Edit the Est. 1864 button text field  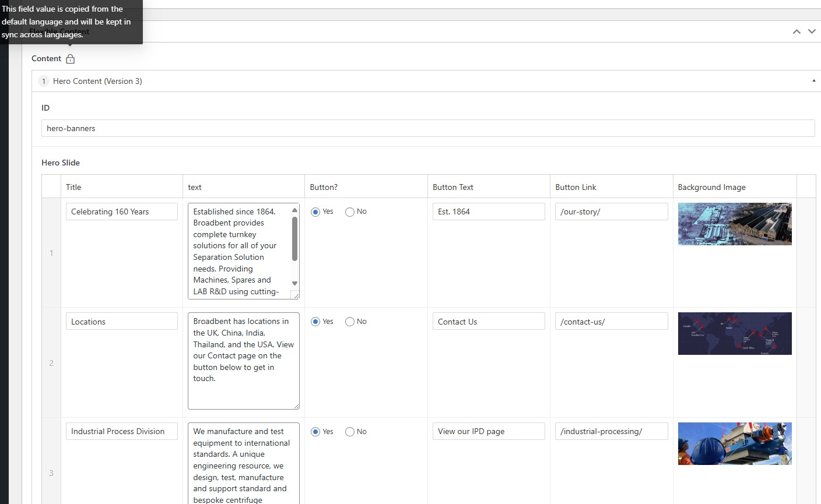pyautogui.click(x=489, y=212)
